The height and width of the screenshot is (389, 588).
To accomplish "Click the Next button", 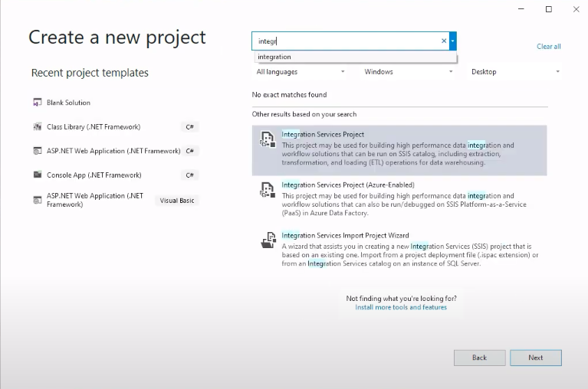I will click(536, 358).
